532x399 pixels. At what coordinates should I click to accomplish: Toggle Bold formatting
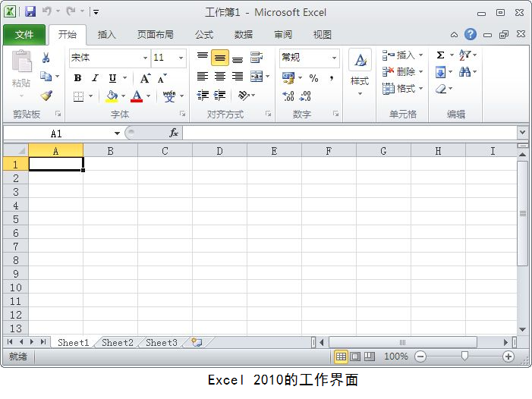point(77,78)
